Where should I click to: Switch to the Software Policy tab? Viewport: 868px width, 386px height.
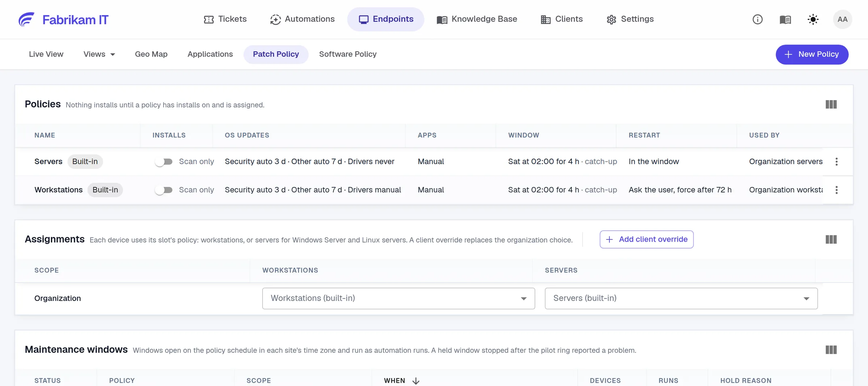tap(348, 54)
